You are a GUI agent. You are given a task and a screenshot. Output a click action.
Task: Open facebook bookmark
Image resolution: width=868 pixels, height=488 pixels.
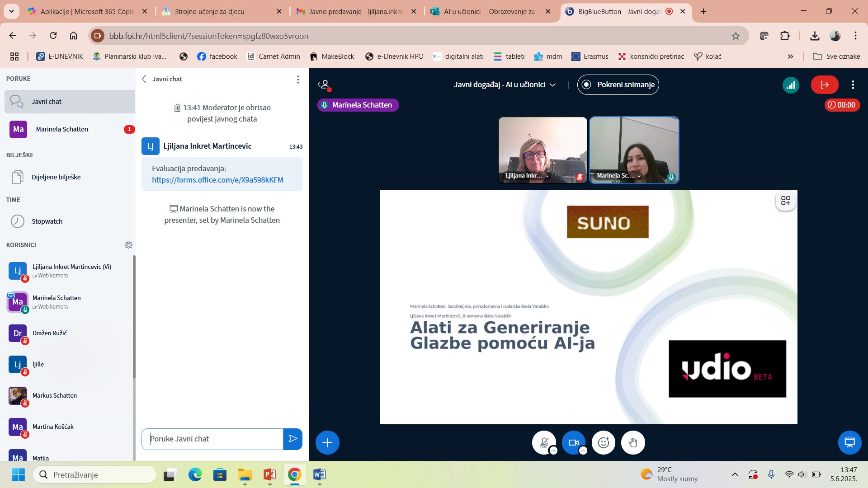pyautogui.click(x=217, y=56)
